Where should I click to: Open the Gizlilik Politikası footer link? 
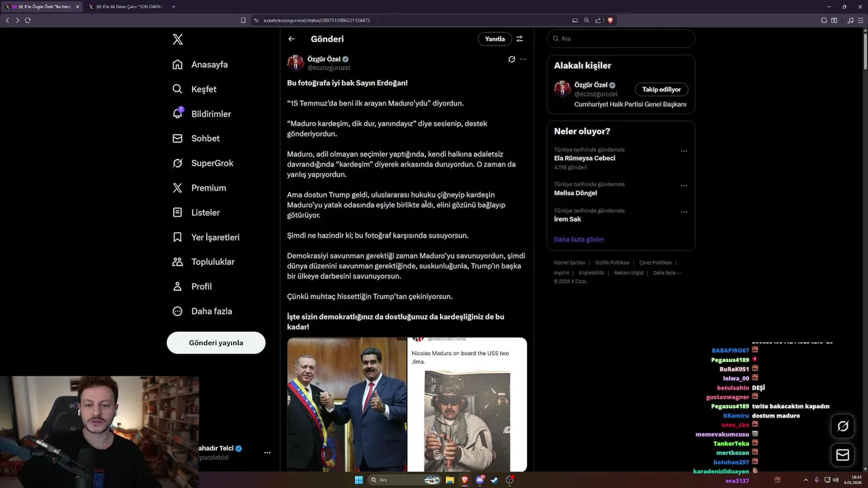[x=612, y=263]
